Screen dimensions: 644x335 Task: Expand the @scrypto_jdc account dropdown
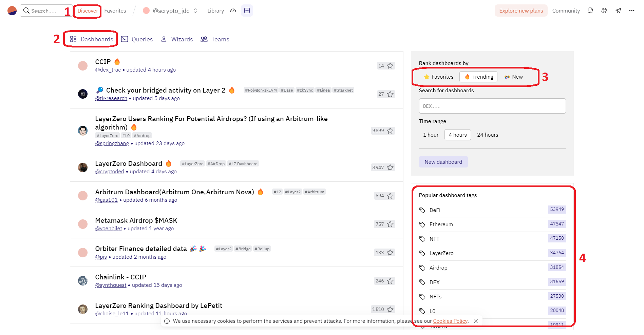(195, 11)
